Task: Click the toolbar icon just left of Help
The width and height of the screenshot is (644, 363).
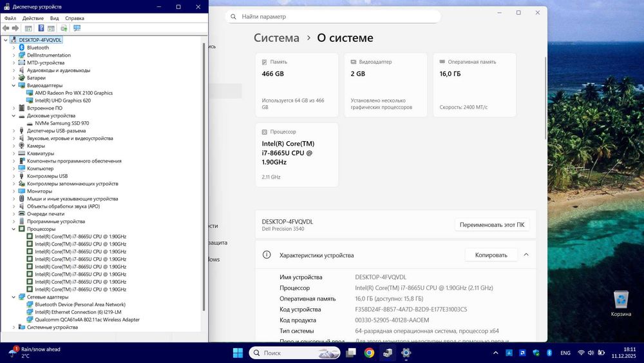Action: 28,28
